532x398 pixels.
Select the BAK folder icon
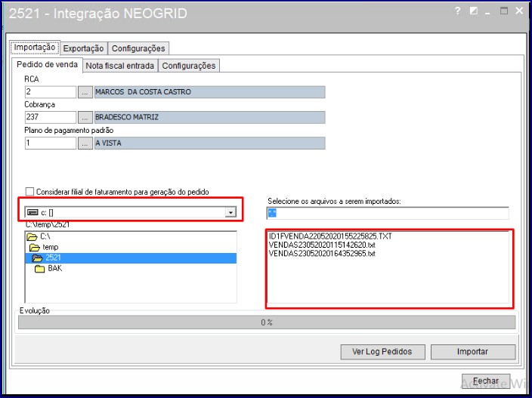click(40, 269)
